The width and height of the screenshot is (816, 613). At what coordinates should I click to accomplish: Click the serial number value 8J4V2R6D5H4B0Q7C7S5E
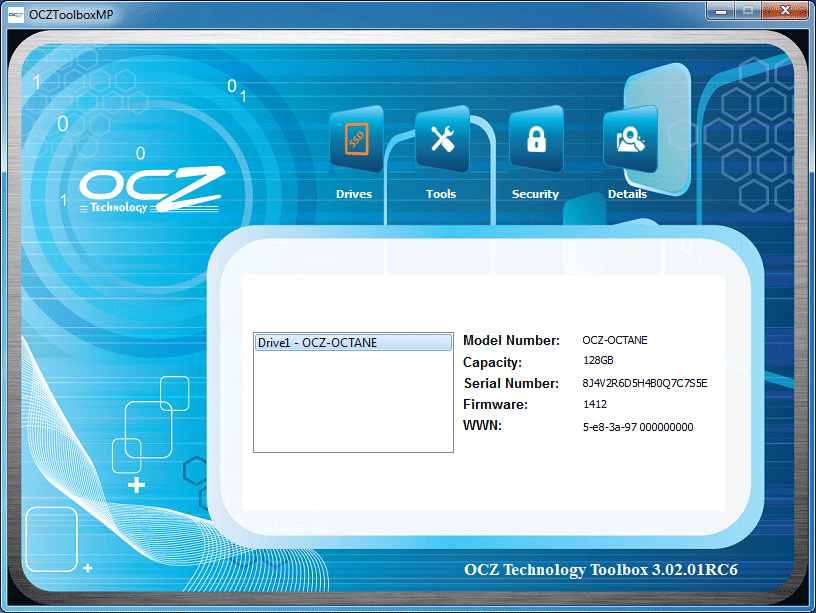[x=644, y=383]
